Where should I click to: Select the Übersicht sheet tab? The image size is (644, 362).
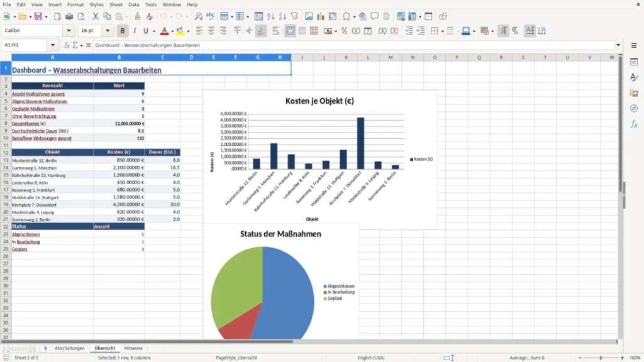click(x=105, y=348)
